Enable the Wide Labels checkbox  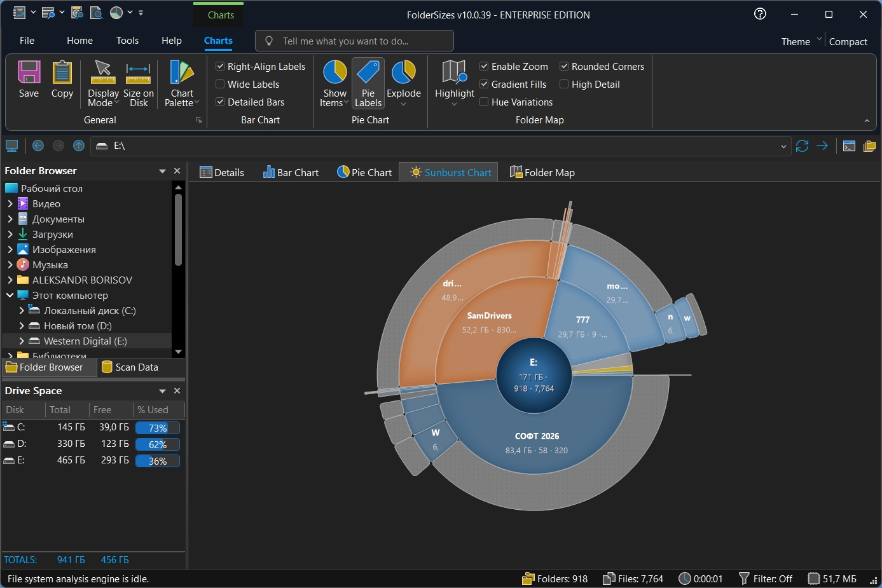[221, 85]
